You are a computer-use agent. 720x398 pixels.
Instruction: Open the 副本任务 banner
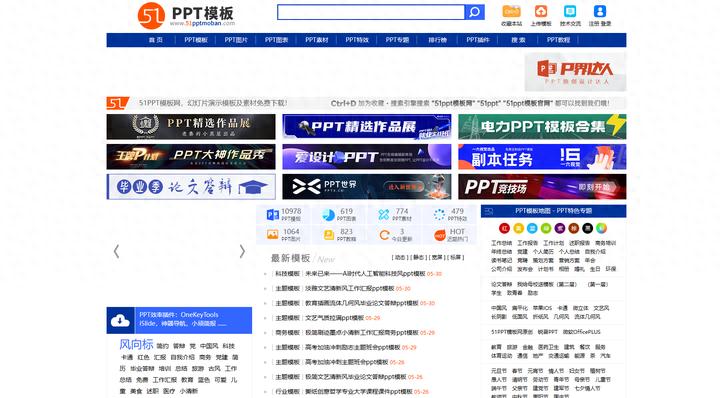pyautogui.click(x=542, y=157)
